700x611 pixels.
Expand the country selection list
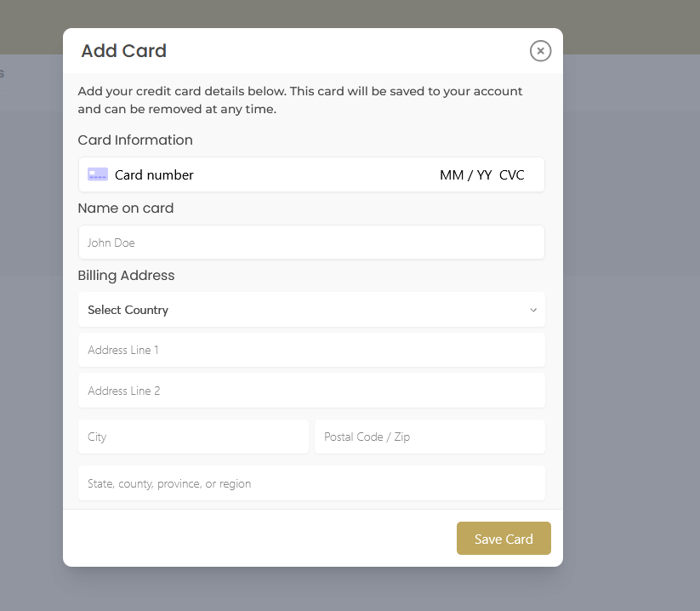coord(311,310)
